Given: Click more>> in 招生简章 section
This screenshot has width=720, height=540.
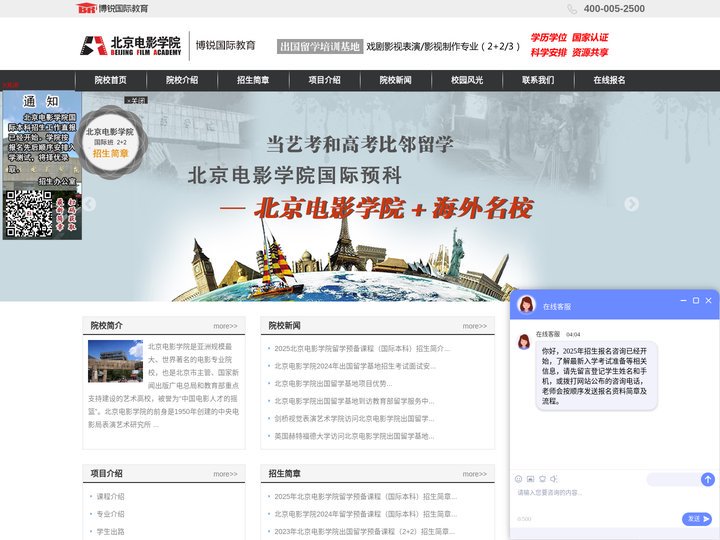Looking at the screenshot, I should [474, 474].
